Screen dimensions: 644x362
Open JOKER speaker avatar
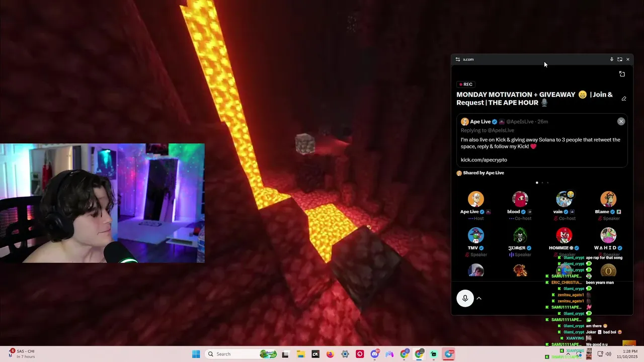[520, 235]
